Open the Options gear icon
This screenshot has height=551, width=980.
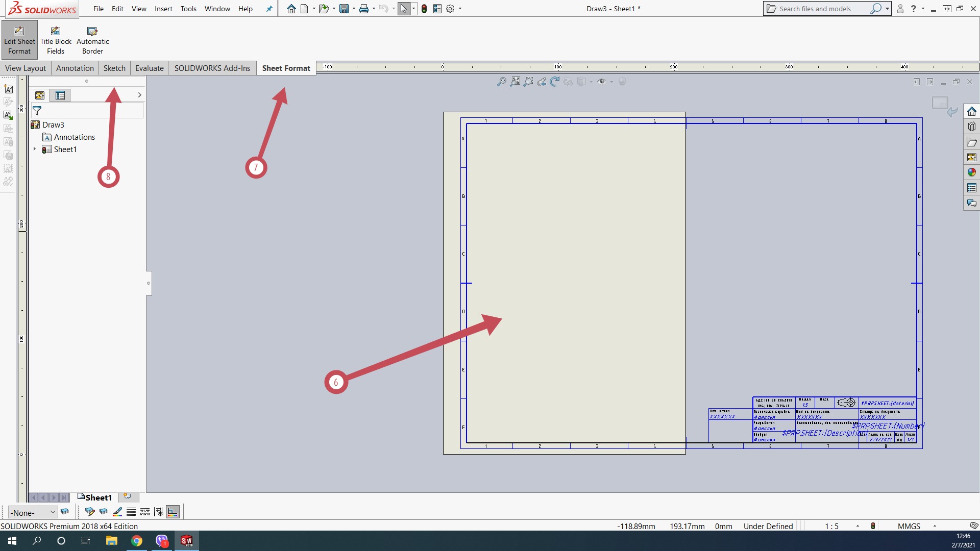(450, 9)
